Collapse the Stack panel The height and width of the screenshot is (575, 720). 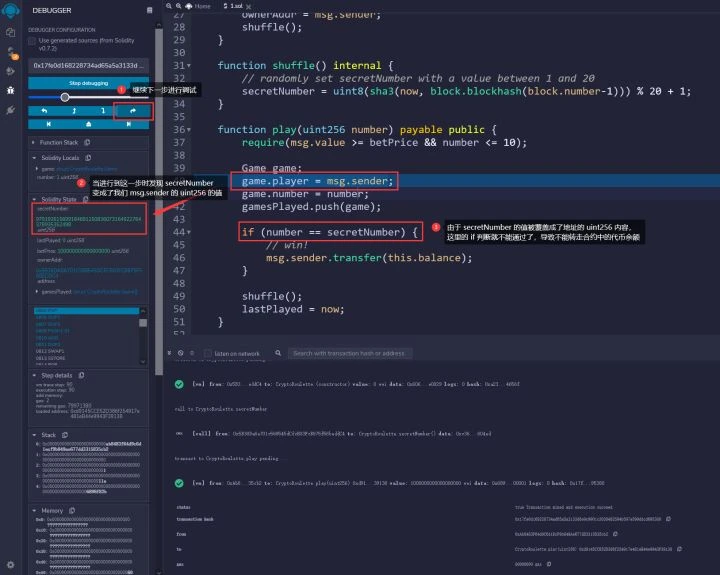pos(34,434)
